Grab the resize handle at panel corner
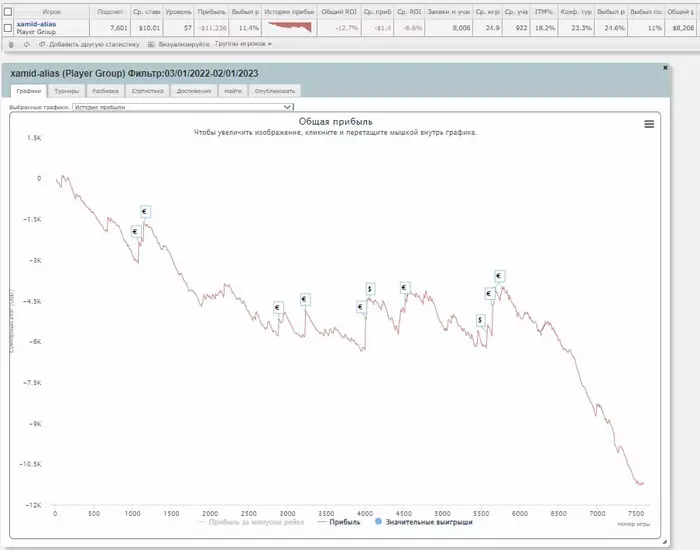 (665, 542)
